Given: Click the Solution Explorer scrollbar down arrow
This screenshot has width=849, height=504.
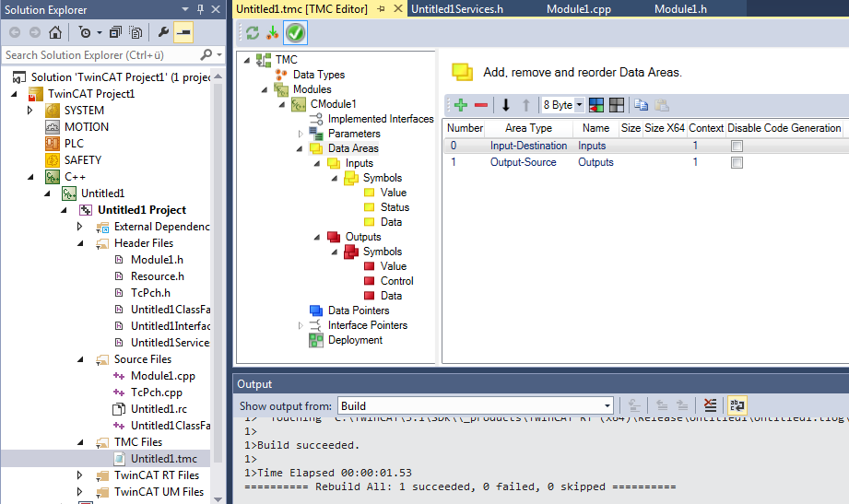Looking at the screenshot, I should point(218,499).
